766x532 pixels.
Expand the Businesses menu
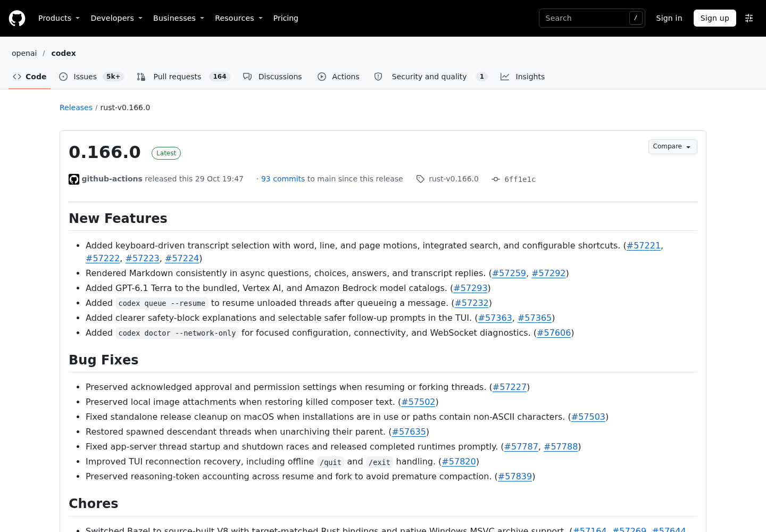[x=179, y=18]
